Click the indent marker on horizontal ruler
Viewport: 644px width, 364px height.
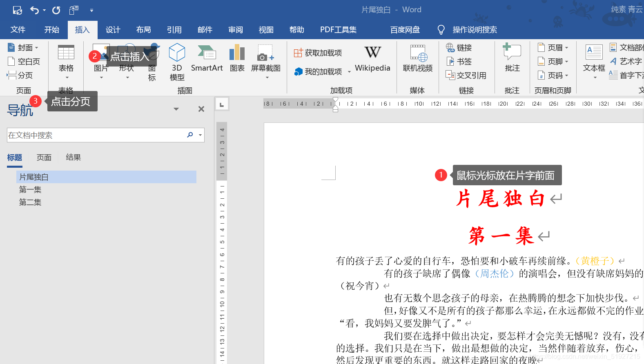tap(335, 104)
